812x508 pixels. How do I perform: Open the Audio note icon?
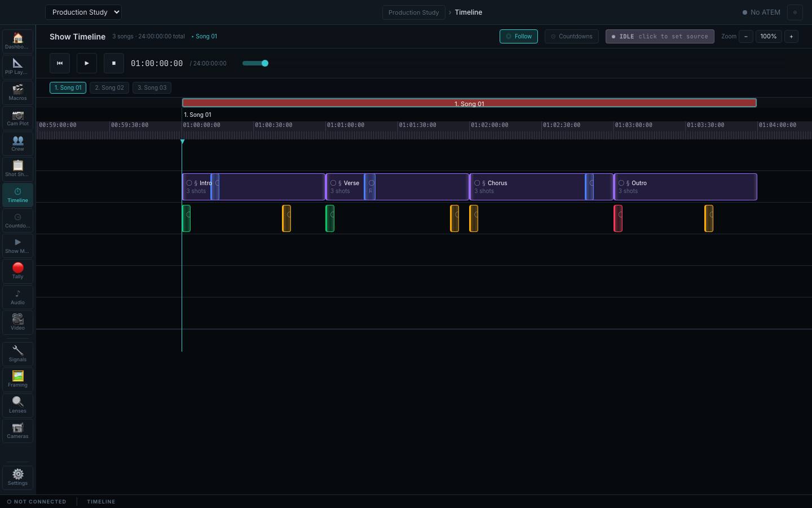coord(17,297)
